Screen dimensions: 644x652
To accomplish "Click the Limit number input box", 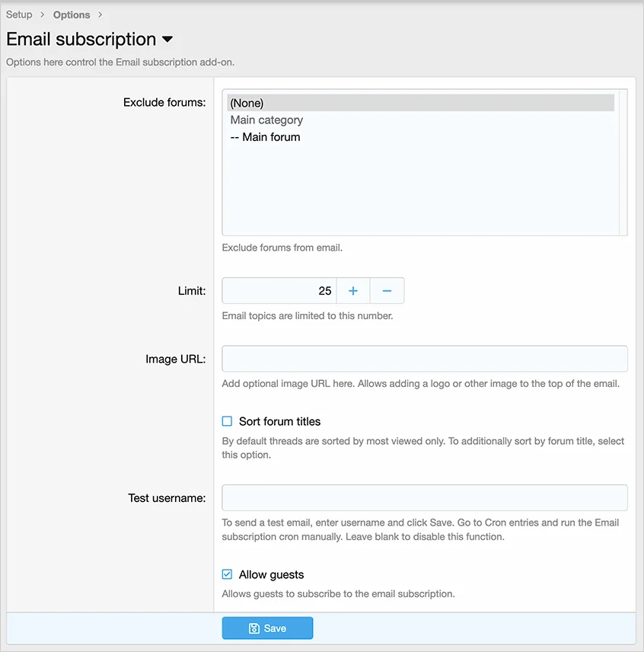I will coord(279,291).
